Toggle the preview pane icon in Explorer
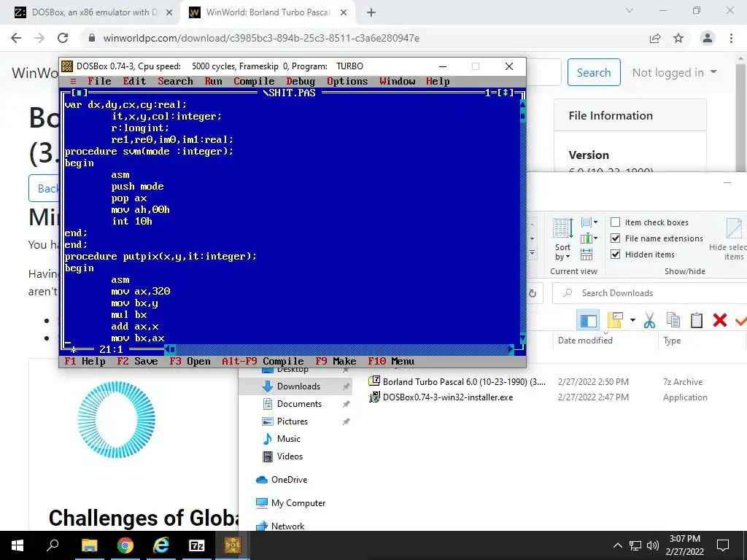The height and width of the screenshot is (560, 747). pos(588,321)
